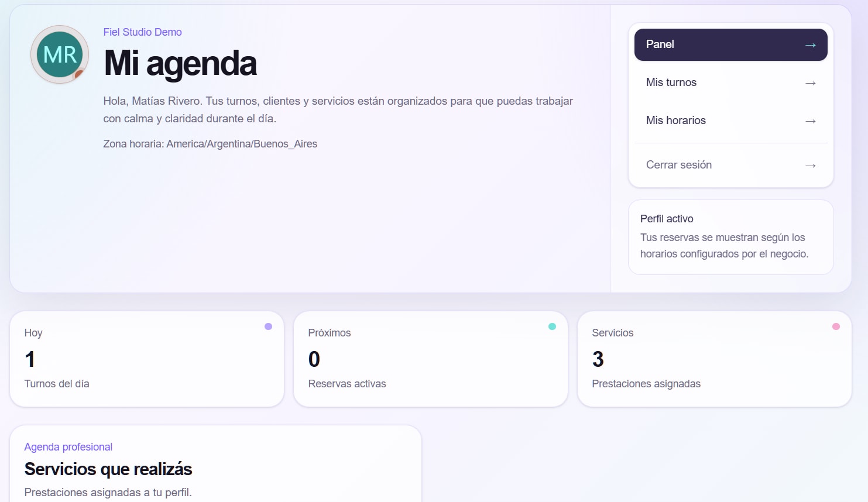This screenshot has width=868, height=502.
Task: Click the "Agenda profesional" label
Action: click(68, 447)
